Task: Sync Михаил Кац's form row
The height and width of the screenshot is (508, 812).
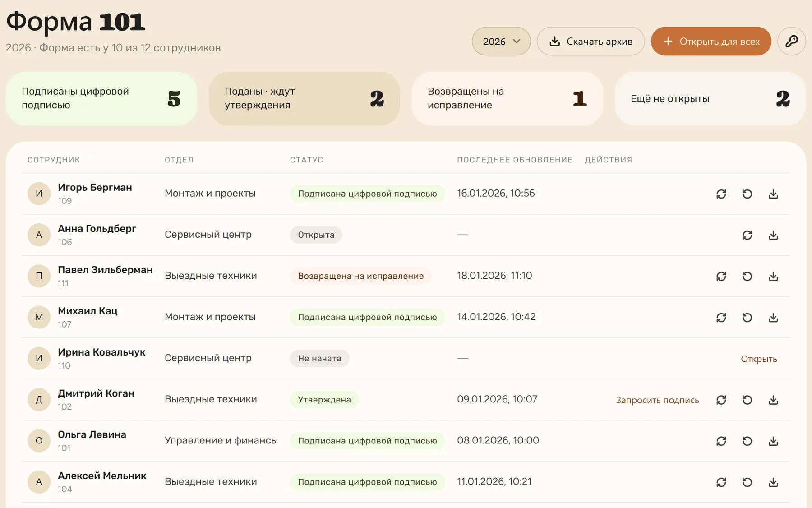Action: [x=721, y=318]
